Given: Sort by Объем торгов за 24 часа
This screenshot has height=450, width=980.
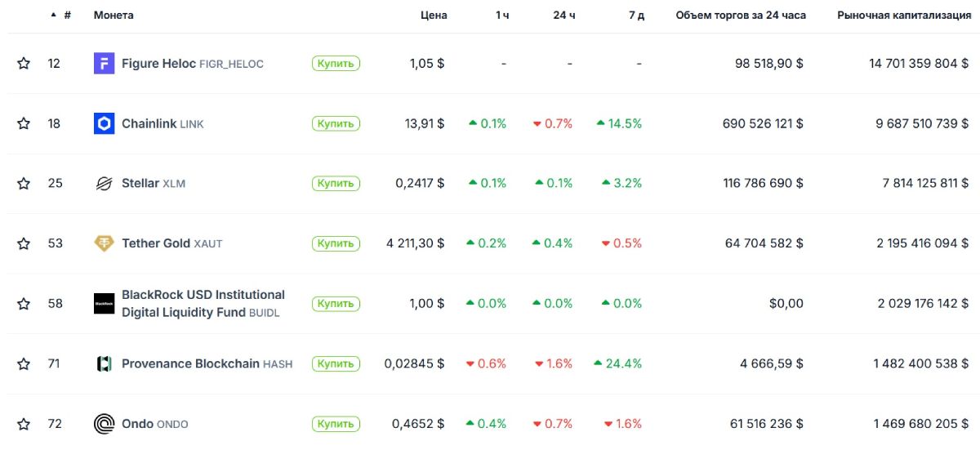Looking at the screenshot, I should tap(740, 16).
